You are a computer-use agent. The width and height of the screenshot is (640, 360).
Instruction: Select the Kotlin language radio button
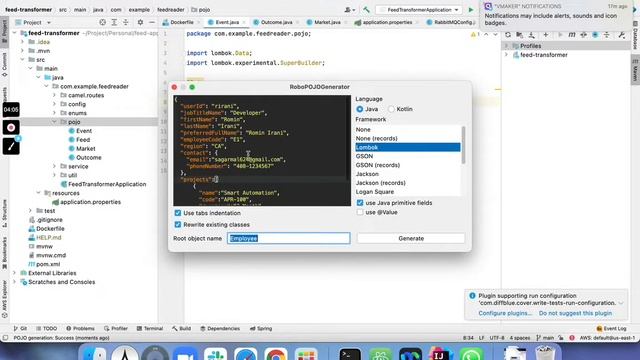pos(391,109)
